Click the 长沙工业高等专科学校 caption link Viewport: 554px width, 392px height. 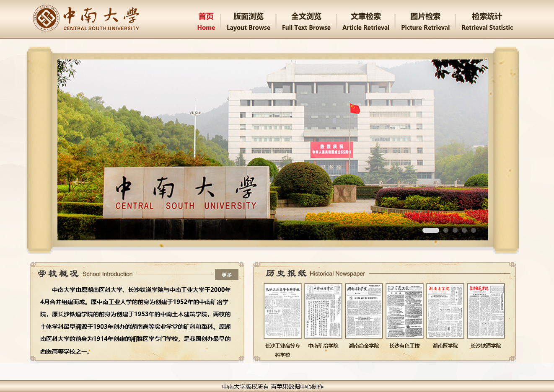click(x=282, y=350)
